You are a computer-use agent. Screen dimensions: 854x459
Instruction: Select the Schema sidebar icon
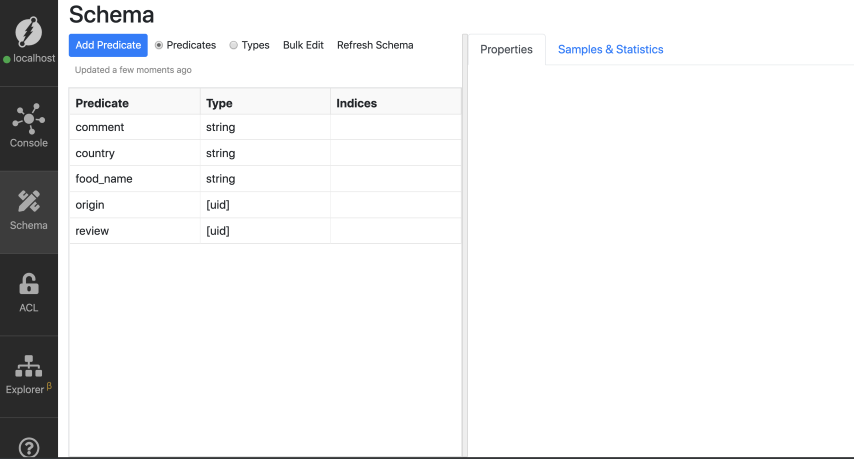pos(29,202)
